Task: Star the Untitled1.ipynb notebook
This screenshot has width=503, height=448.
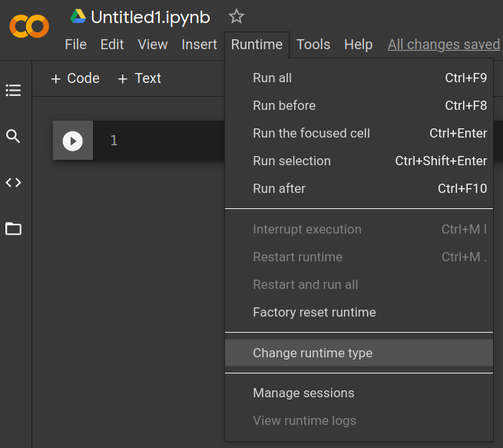Action: [x=237, y=16]
